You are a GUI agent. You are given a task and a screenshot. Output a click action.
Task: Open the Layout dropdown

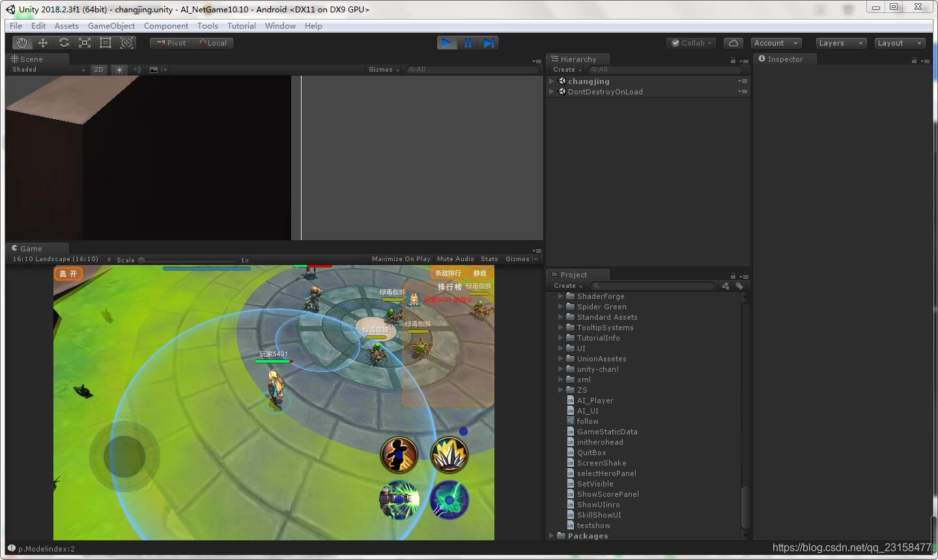click(900, 43)
